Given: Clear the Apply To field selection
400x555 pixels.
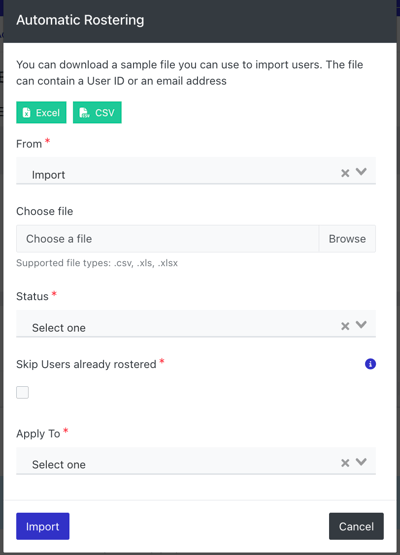Looking at the screenshot, I should [345, 463].
